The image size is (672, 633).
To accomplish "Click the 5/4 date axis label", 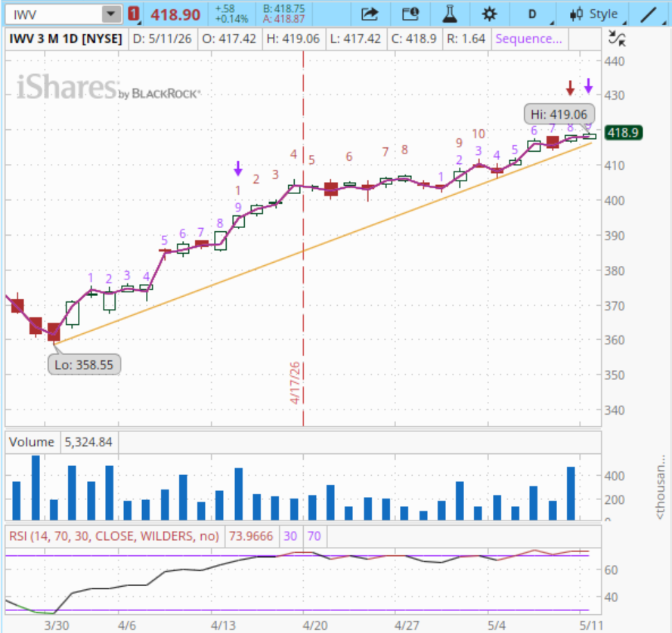I will 497,625.
